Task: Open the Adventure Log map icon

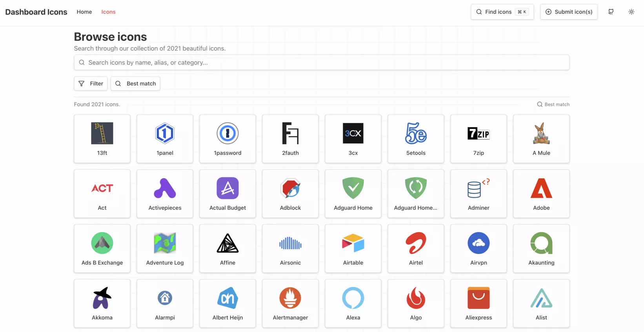Action: pyautogui.click(x=165, y=249)
